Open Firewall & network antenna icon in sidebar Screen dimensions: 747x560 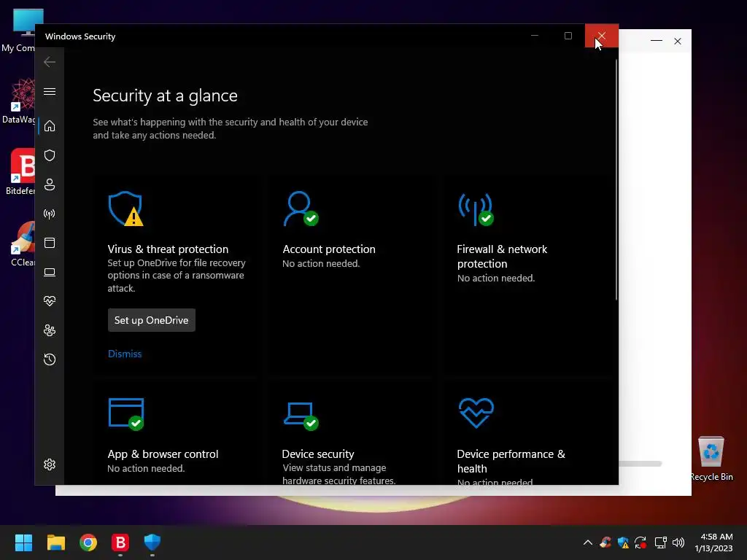[x=50, y=214]
